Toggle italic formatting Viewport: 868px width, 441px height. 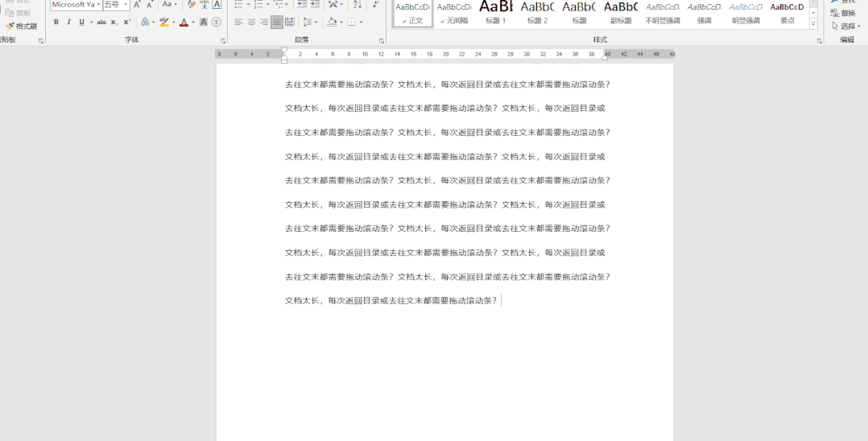click(68, 23)
